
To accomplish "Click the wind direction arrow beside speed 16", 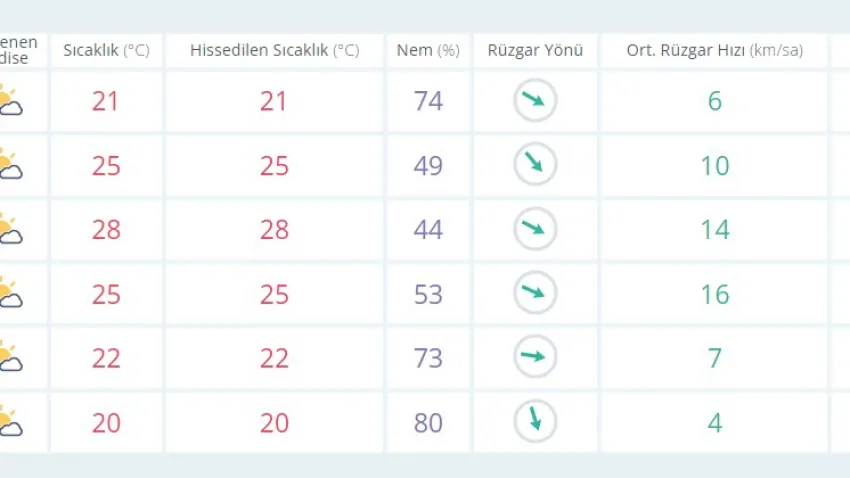I will [x=535, y=293].
